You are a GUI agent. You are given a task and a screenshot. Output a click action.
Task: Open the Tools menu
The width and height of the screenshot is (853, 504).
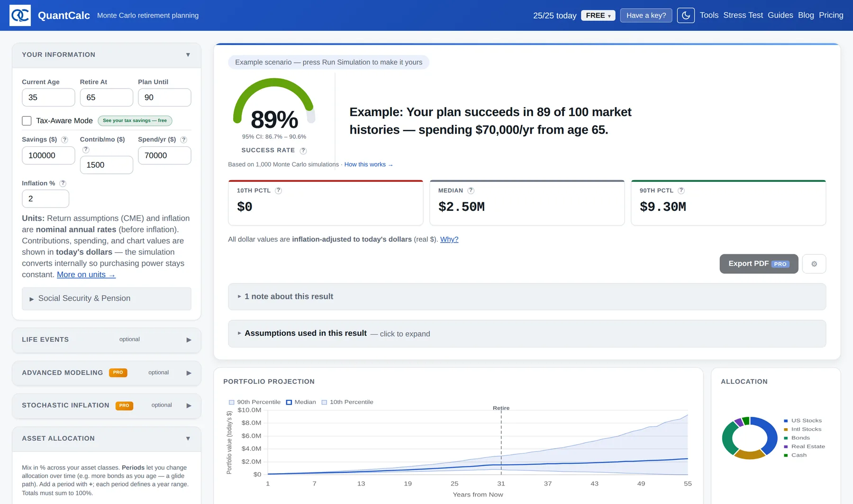[709, 15]
